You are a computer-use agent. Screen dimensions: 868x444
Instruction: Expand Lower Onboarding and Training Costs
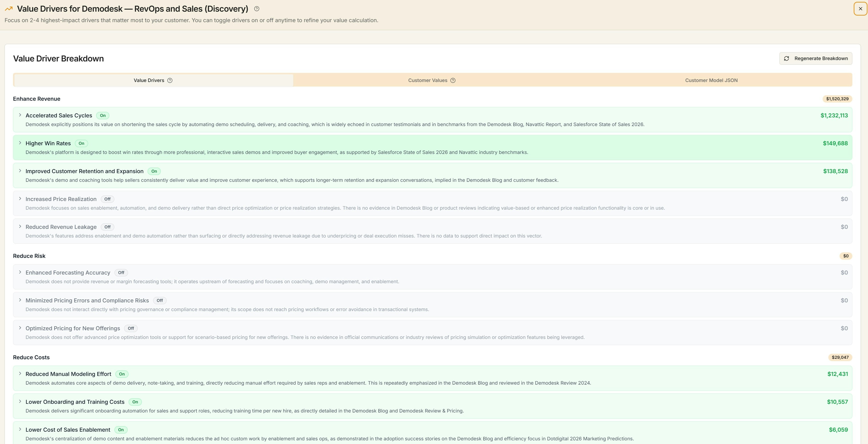click(20, 402)
